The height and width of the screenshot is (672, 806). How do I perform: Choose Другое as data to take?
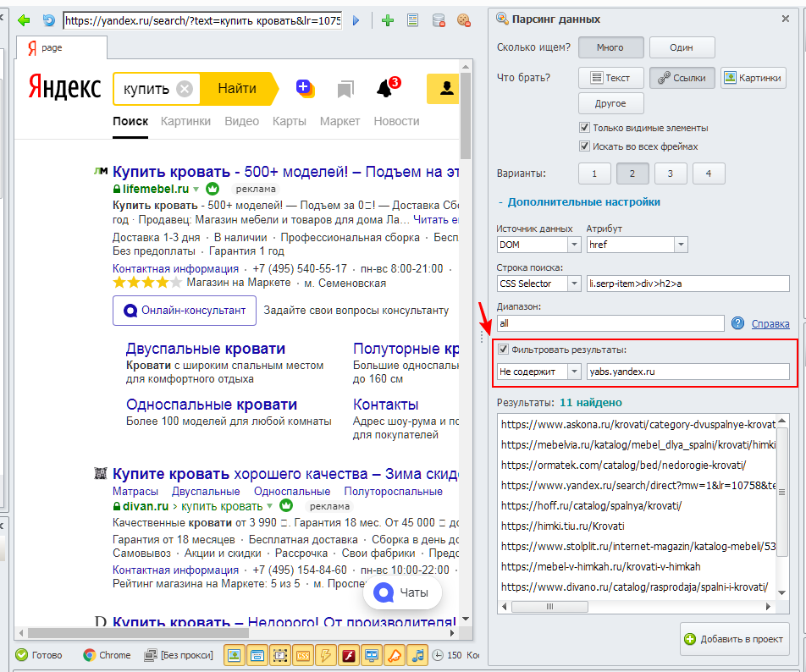click(610, 103)
